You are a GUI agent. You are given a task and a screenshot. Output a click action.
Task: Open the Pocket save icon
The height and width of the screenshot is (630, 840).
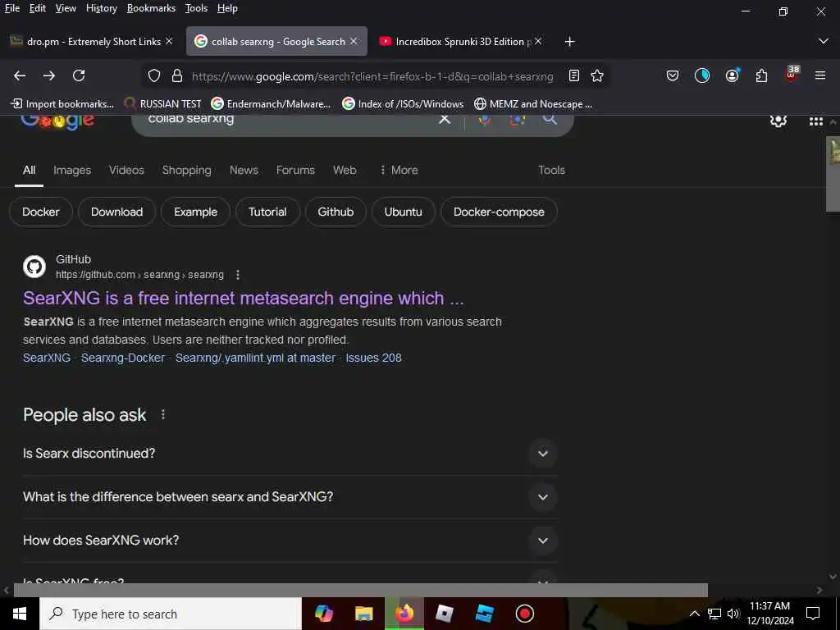673,76
